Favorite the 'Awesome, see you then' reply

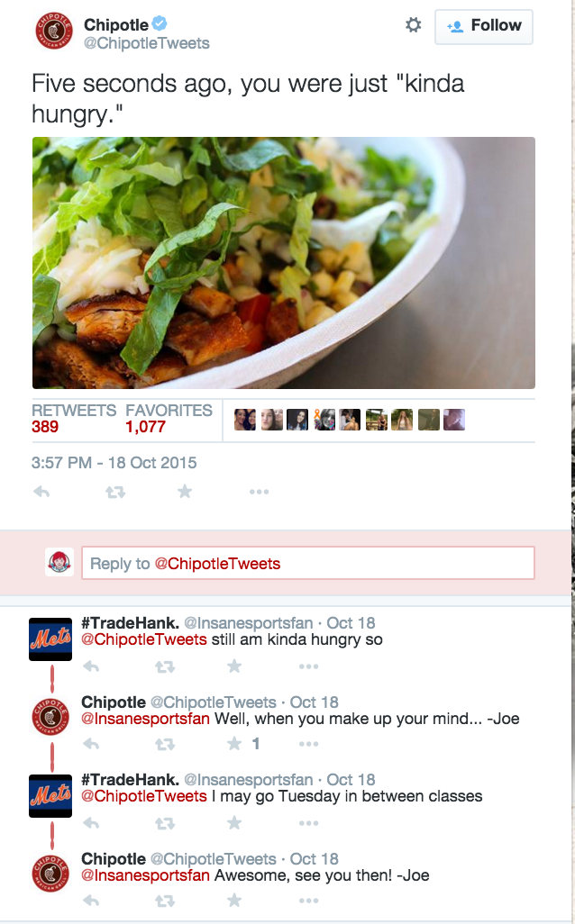tap(234, 900)
